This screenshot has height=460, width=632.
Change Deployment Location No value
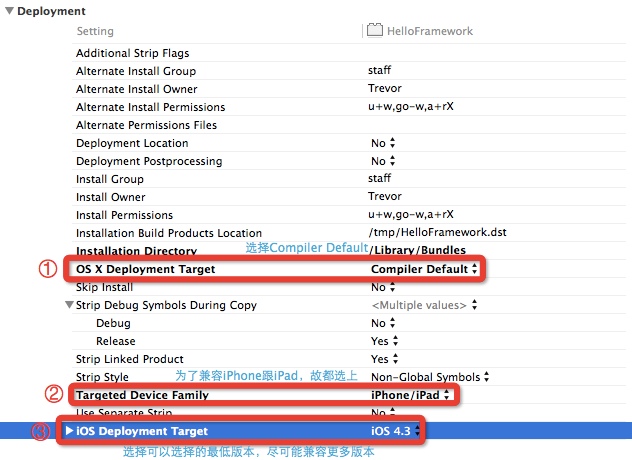click(383, 143)
